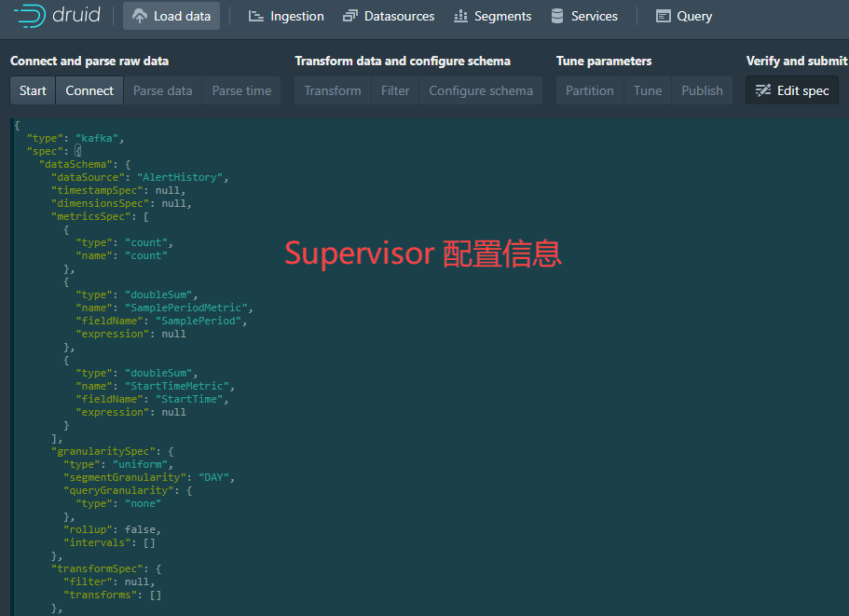Place cursor at the "spec" opening brace

(78, 151)
